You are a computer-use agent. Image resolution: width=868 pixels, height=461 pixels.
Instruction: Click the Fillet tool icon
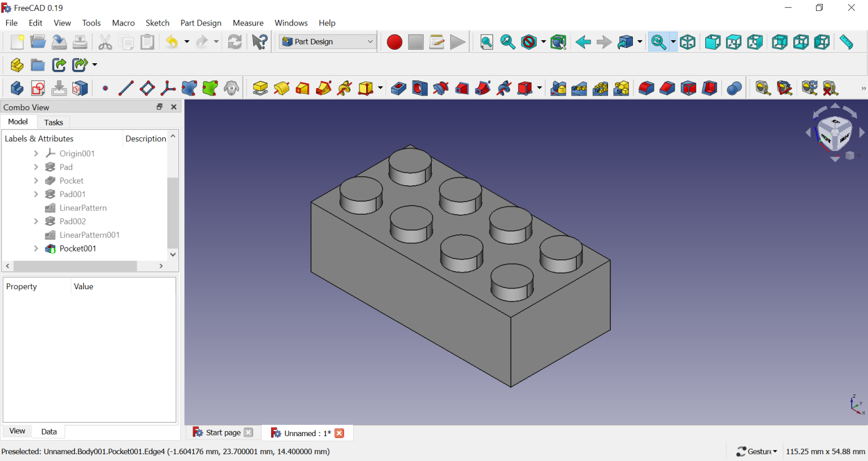pos(646,89)
